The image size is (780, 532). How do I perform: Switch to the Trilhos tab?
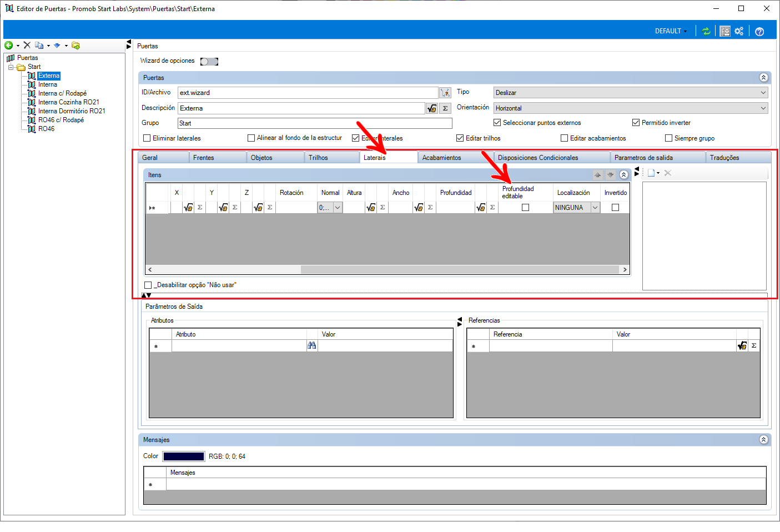pos(332,158)
